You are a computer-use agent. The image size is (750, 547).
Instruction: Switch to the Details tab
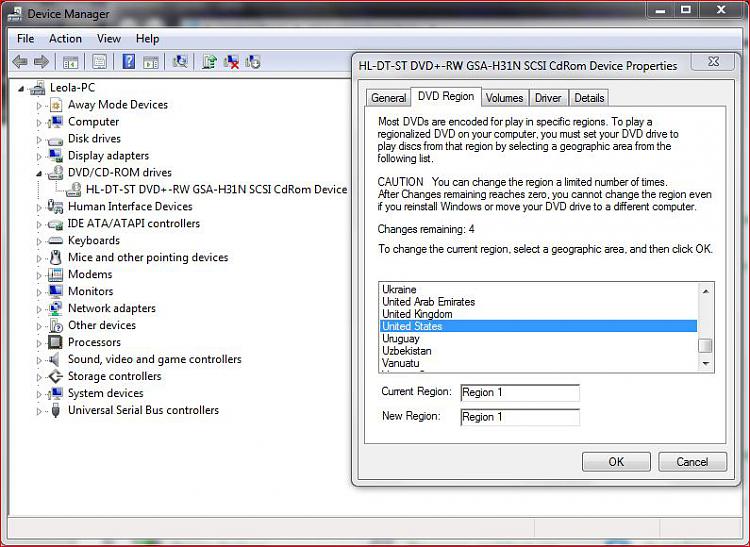point(589,98)
